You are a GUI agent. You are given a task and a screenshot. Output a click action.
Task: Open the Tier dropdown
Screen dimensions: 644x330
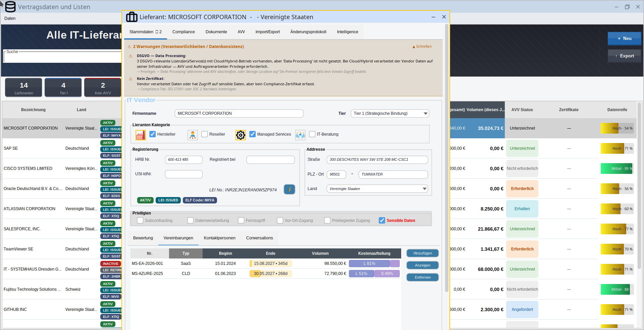tap(390, 113)
